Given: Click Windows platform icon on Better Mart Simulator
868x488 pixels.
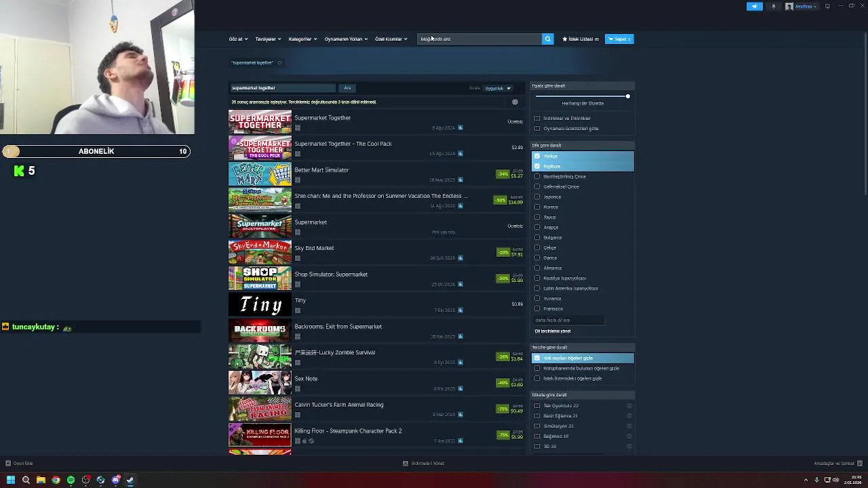Looking at the screenshot, I should (x=298, y=180).
